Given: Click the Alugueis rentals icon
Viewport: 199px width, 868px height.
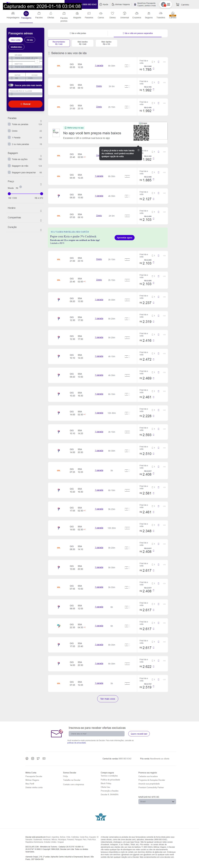Looking at the screenshot, I should [77, 14].
